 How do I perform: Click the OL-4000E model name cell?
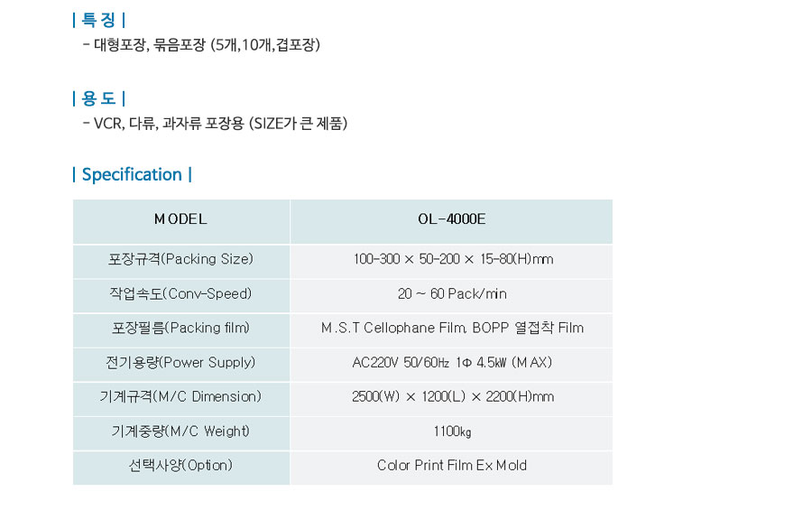(452, 218)
